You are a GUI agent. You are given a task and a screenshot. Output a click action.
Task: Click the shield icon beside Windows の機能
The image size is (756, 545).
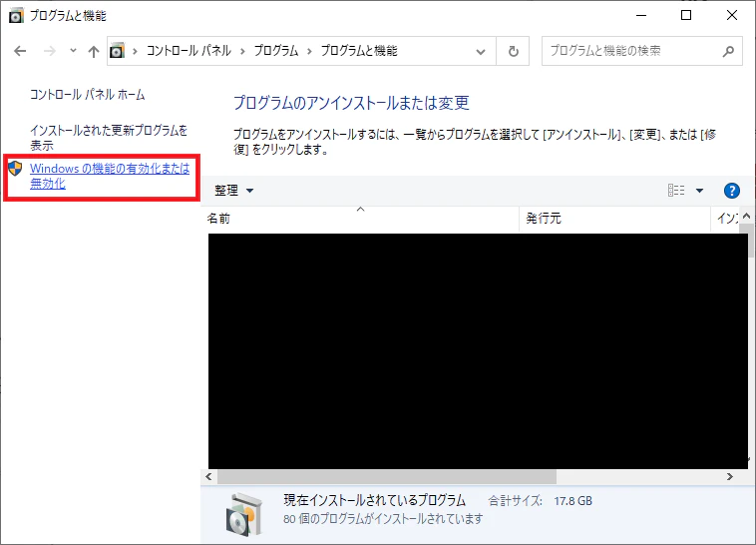pos(15,169)
